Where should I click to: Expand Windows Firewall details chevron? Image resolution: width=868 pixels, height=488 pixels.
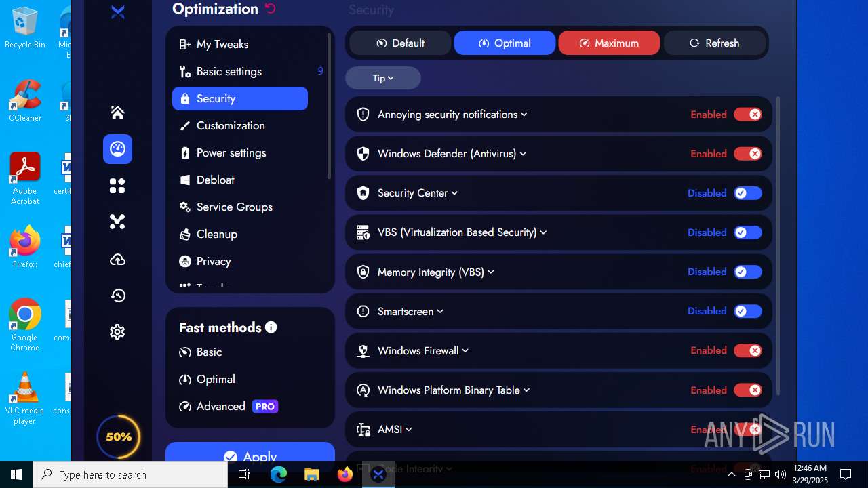[x=465, y=350]
